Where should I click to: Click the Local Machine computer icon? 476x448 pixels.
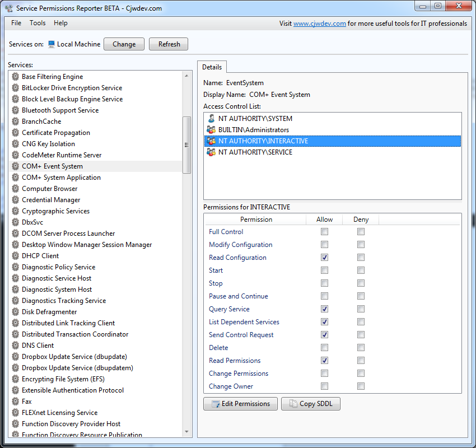[52, 44]
